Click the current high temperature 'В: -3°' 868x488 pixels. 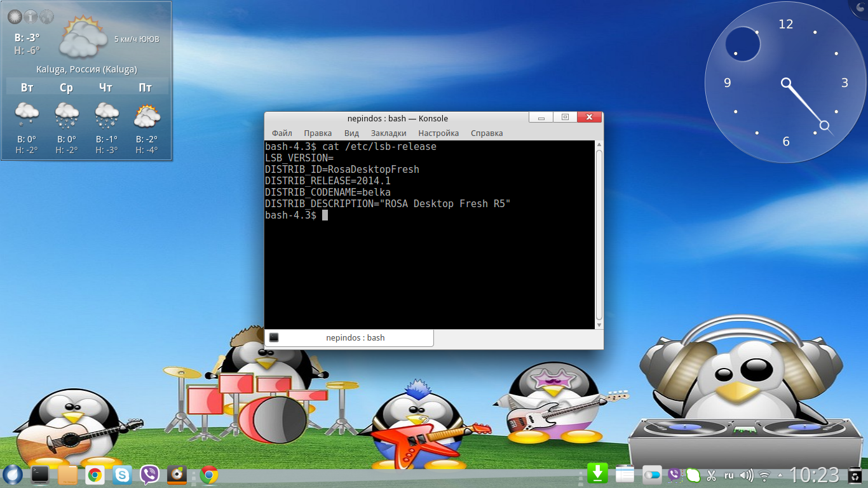(x=27, y=37)
